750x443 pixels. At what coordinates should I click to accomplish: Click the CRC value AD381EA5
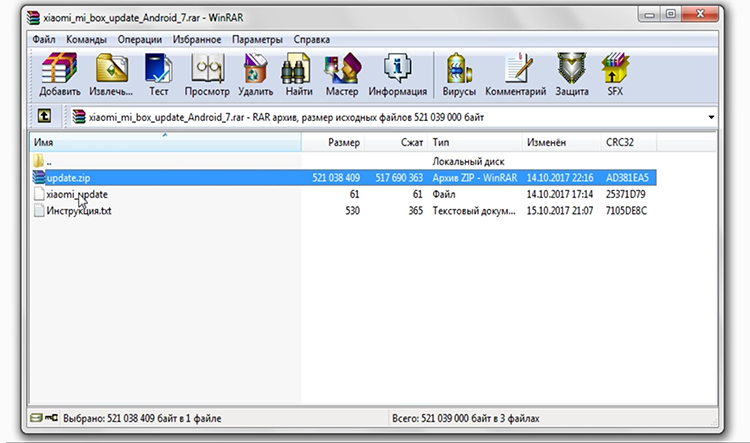coord(628,178)
